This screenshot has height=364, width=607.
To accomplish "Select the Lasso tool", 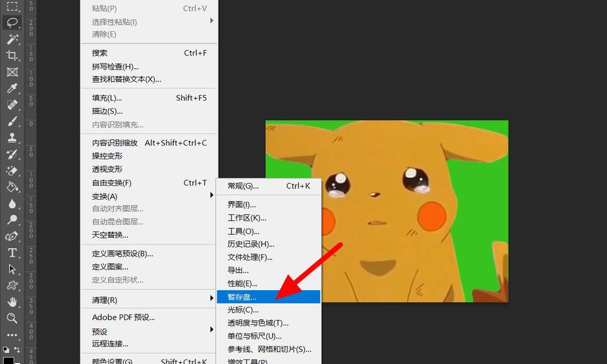I will [12, 22].
